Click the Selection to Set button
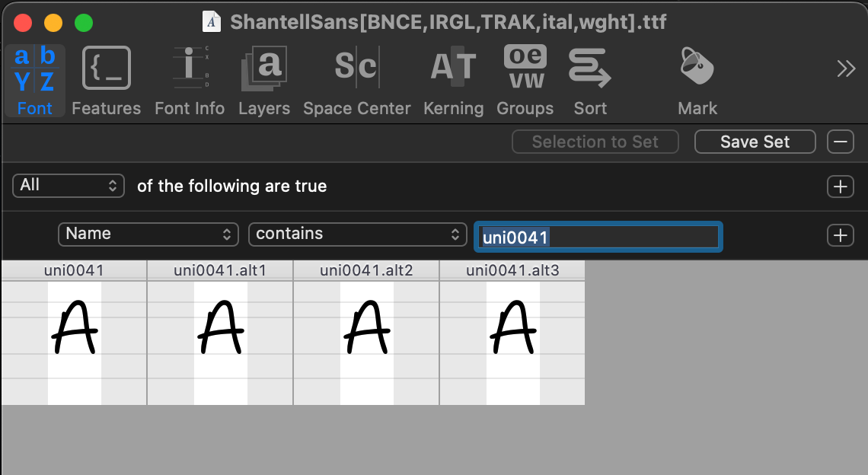 (x=595, y=141)
